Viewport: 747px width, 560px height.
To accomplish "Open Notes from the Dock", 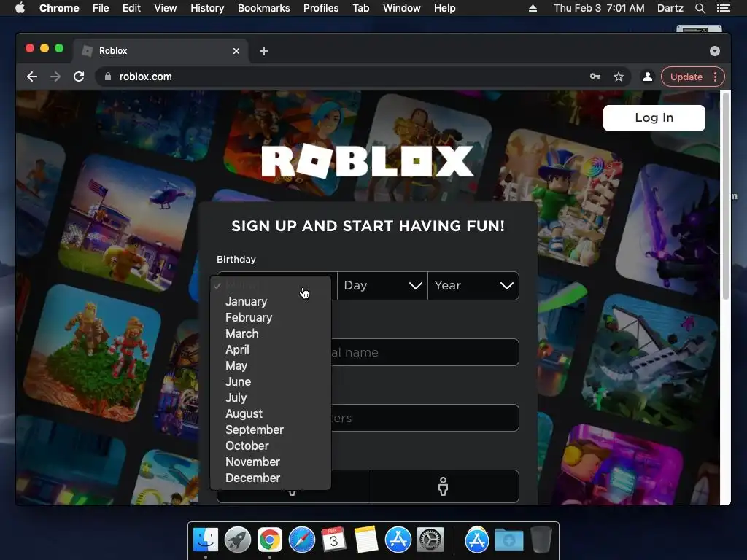I will tap(366, 540).
